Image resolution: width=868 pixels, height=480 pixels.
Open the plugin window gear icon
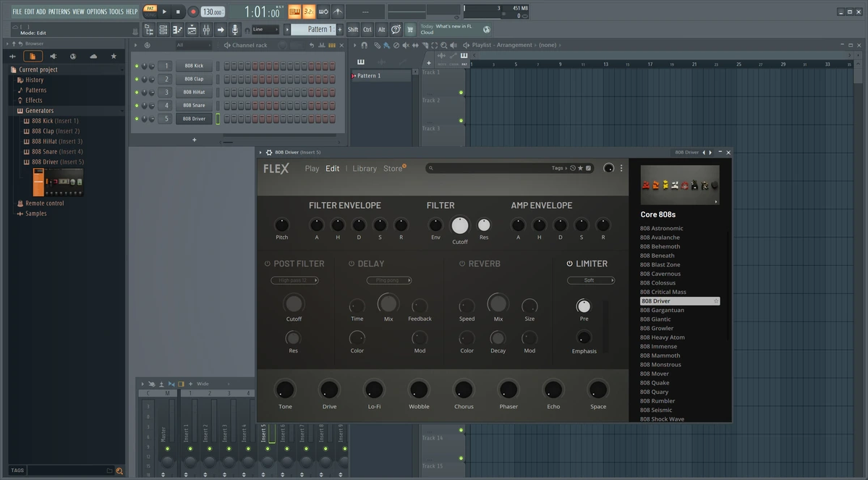[x=269, y=153]
